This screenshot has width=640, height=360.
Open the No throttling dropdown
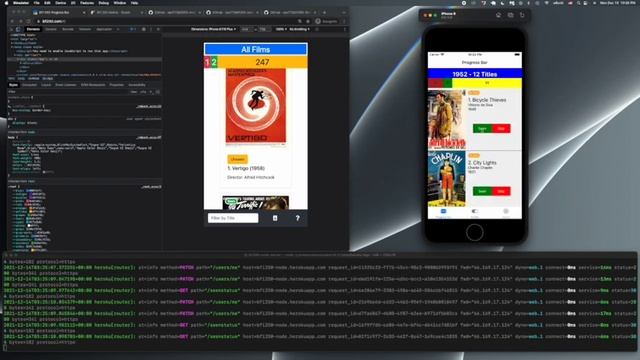(300, 29)
